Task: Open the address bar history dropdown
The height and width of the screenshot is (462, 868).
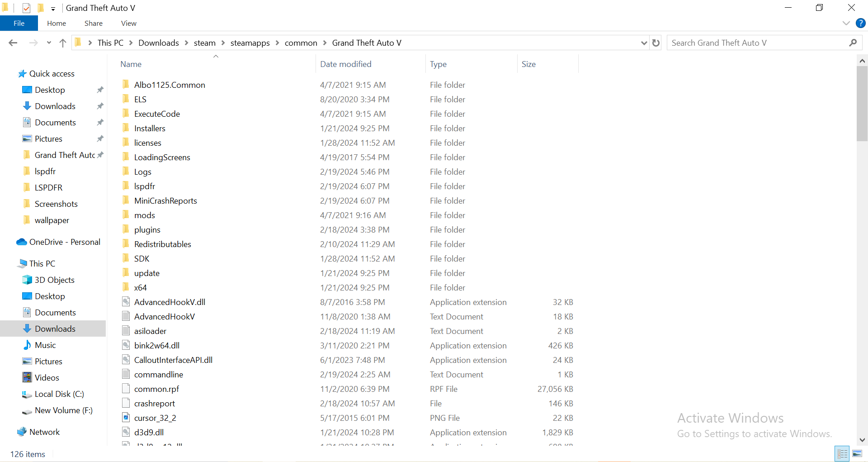Action: coord(644,43)
